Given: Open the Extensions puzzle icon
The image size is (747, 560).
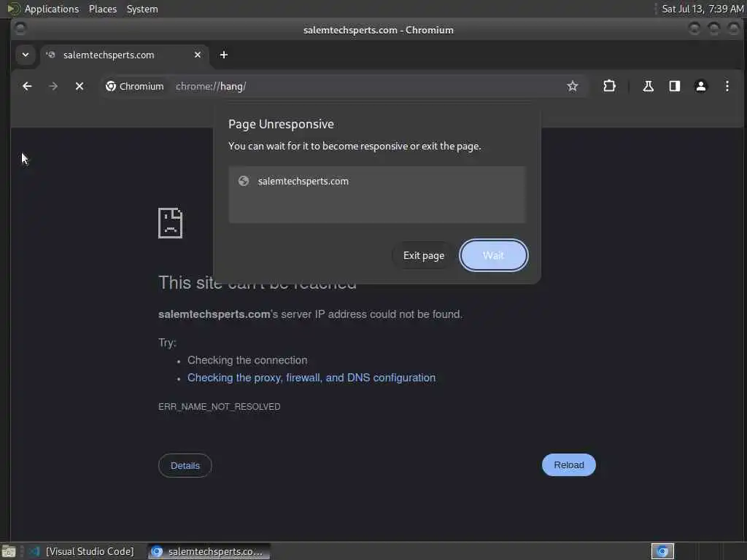Looking at the screenshot, I should [x=609, y=86].
